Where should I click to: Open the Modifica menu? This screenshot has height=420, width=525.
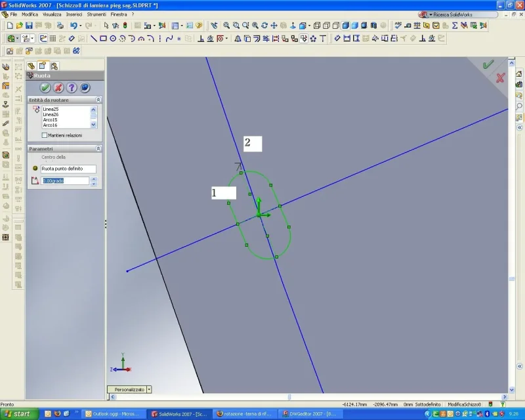pos(30,14)
